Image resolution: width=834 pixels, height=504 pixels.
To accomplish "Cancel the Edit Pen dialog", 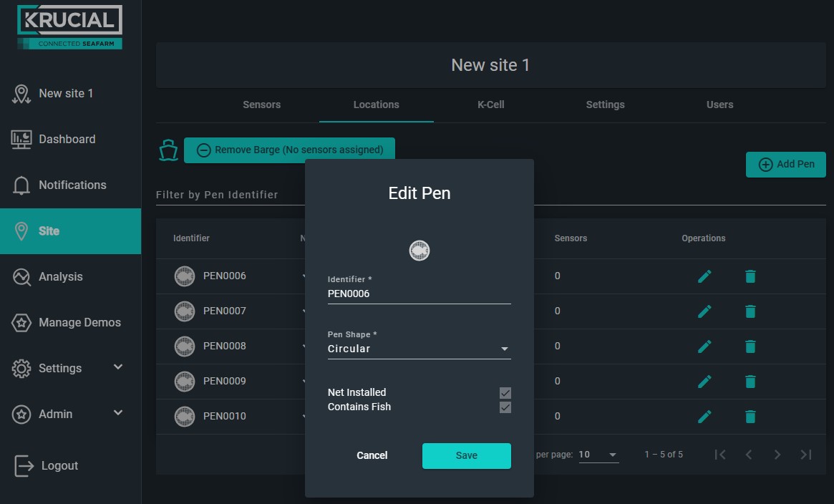I will (372, 455).
